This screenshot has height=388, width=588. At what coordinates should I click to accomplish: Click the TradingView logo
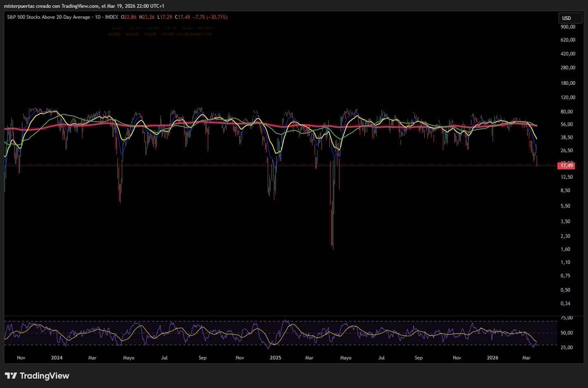tap(37, 376)
